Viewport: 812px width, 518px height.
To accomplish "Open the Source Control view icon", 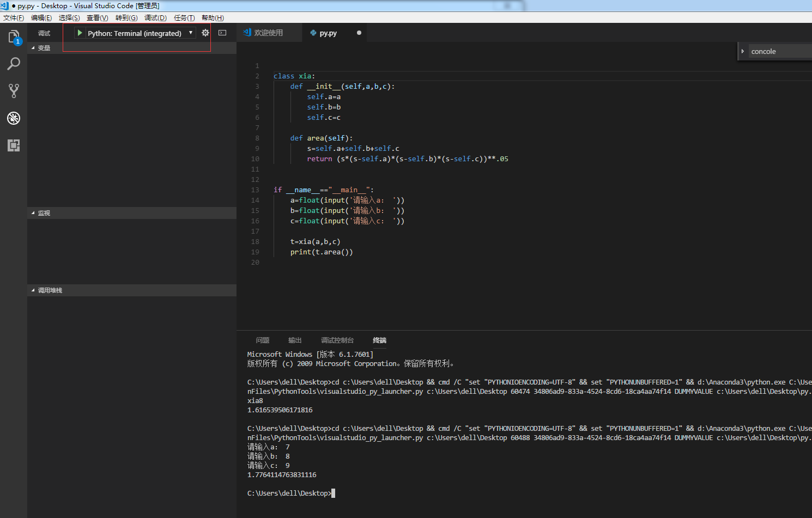I will coord(14,90).
